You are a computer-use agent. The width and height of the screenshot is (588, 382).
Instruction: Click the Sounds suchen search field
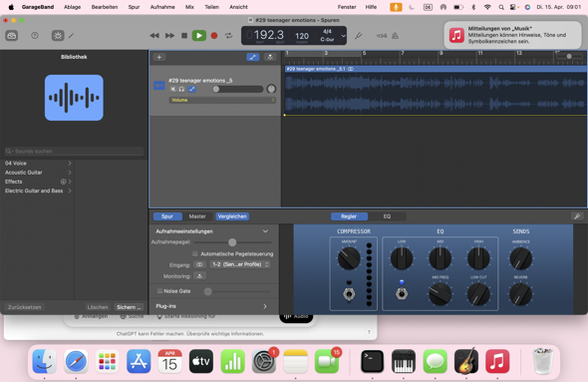74,152
